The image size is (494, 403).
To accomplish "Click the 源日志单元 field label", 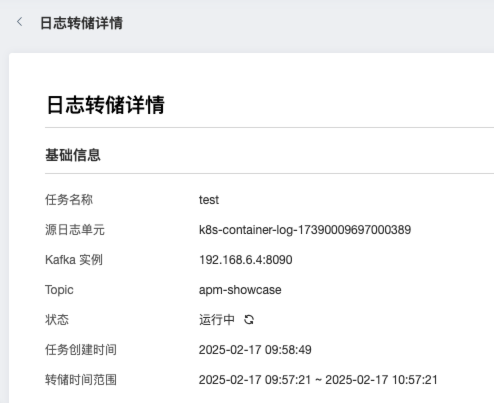I will tap(75, 230).
